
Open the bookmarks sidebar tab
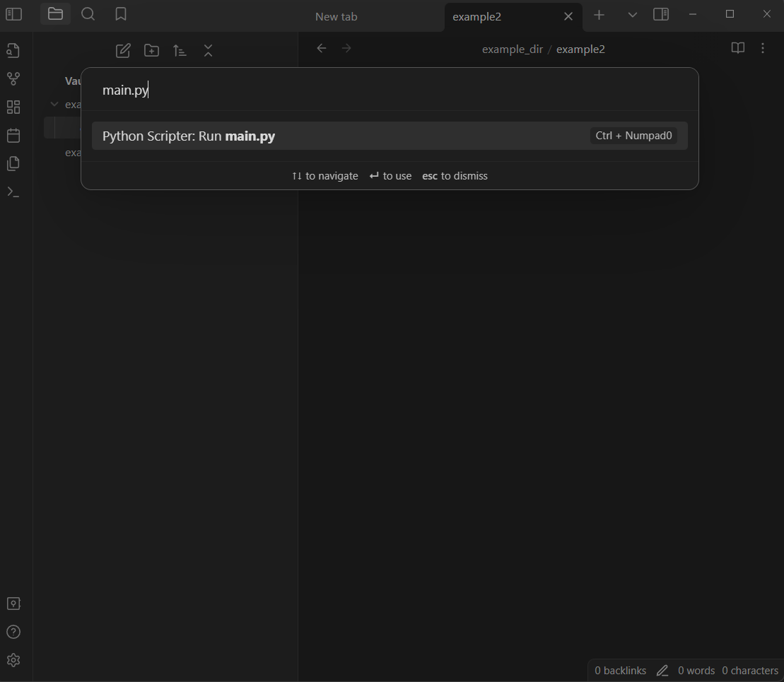[x=121, y=14]
